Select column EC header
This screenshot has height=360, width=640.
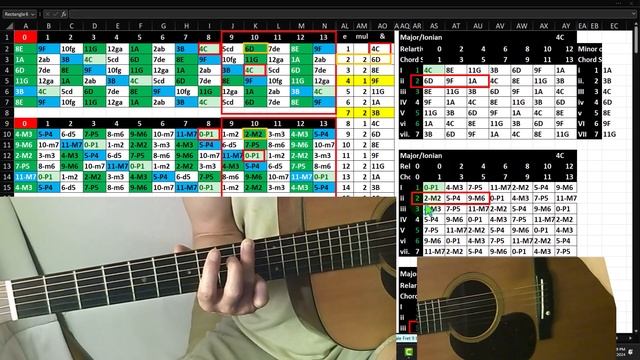pyautogui.click(x=614, y=26)
